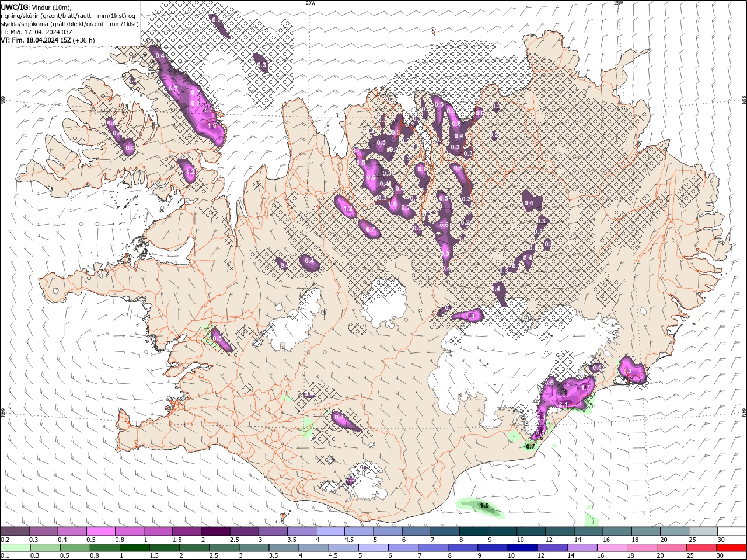This screenshot has width=747, height=560.
Task: Click the 2.1 snowfall value on southeast coast
Action: [564, 404]
